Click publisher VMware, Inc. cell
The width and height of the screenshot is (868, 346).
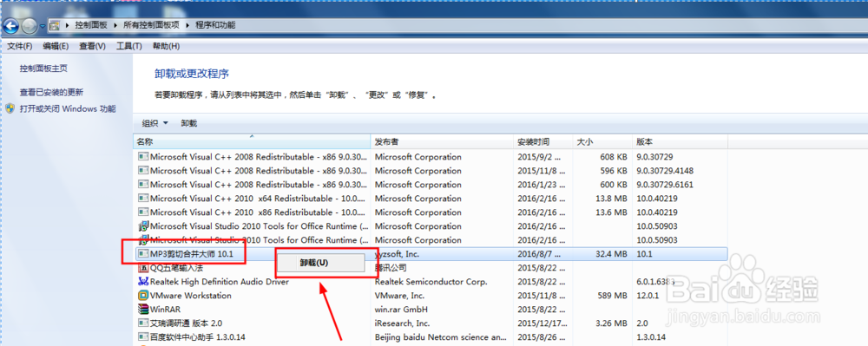400,296
